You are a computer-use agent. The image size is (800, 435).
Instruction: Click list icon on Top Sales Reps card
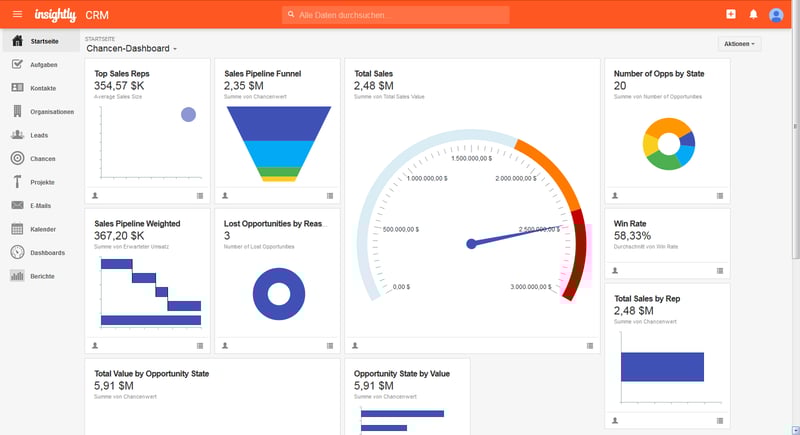[x=200, y=195]
